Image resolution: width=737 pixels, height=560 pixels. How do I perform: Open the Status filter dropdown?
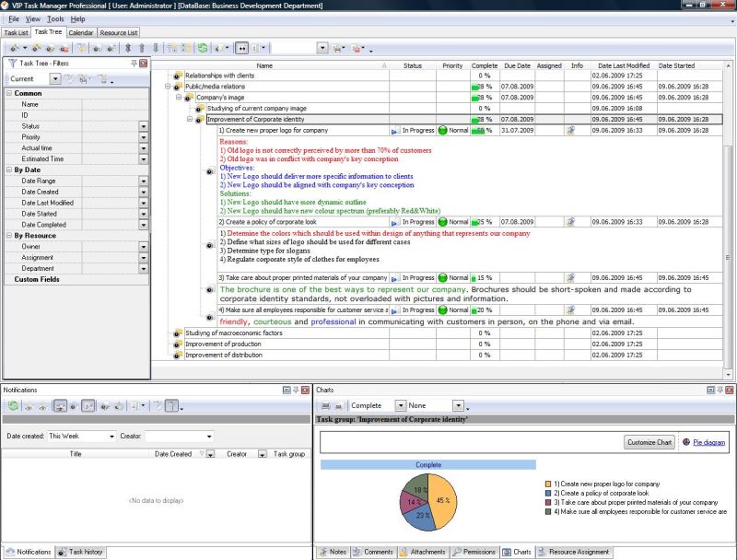[144, 126]
